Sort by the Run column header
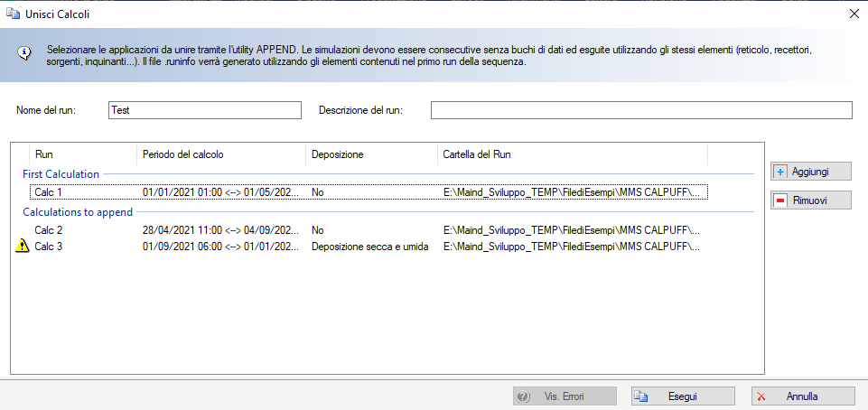 click(82, 154)
